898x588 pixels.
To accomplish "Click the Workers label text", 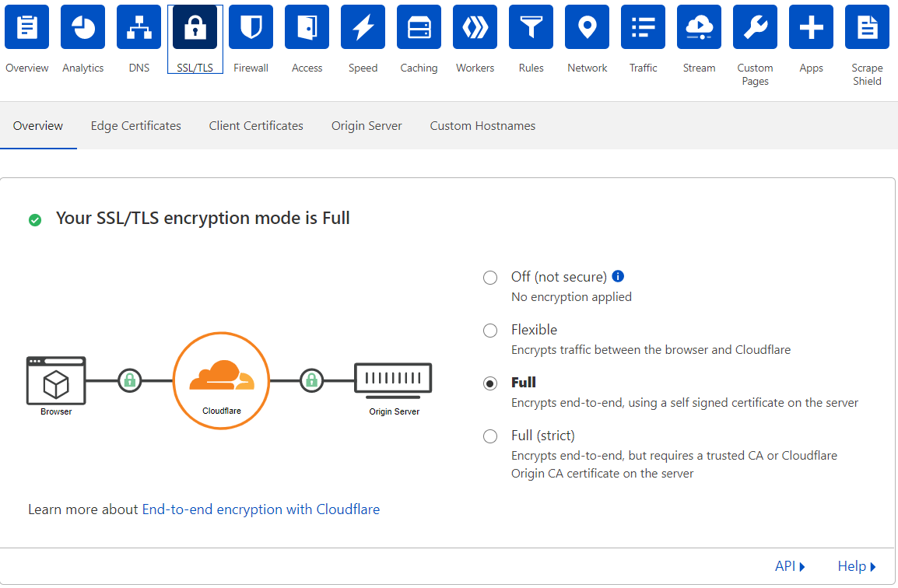I will [x=475, y=68].
